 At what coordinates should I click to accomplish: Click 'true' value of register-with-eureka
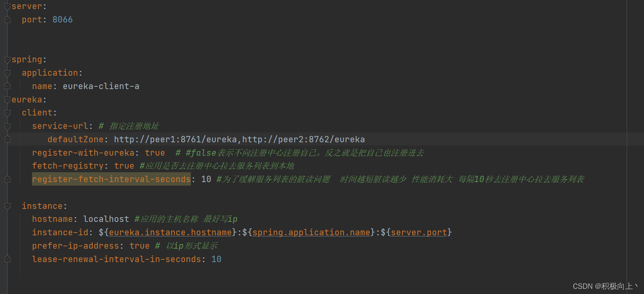(x=155, y=153)
